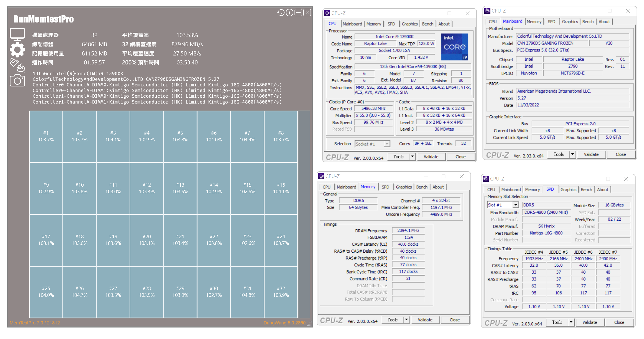Click the CAS# Latency value 40.0 clocks
The height and width of the screenshot is (339, 644).
408,244
